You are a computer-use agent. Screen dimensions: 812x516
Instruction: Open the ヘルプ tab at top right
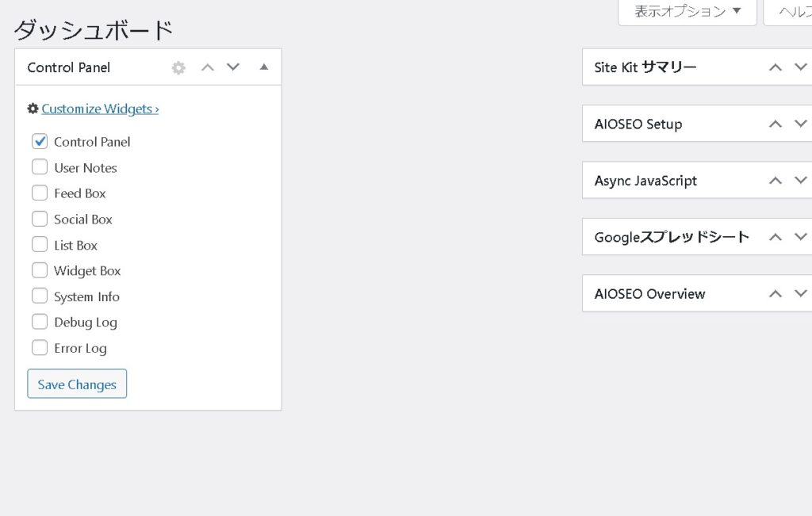click(789, 12)
